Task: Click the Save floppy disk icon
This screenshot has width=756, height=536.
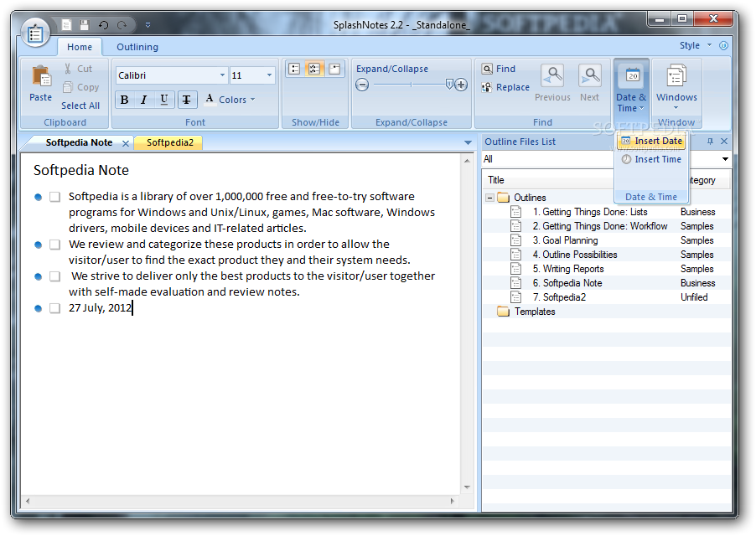Action: click(85, 24)
